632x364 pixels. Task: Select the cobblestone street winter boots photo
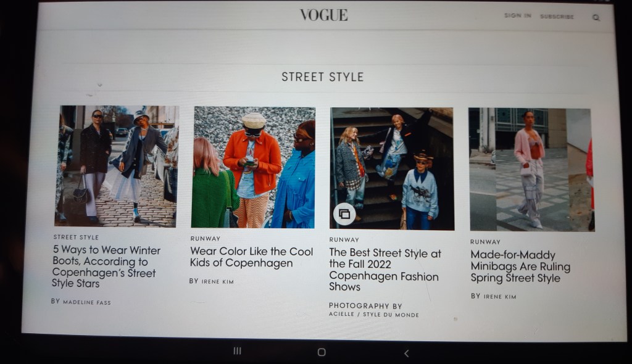coord(117,165)
